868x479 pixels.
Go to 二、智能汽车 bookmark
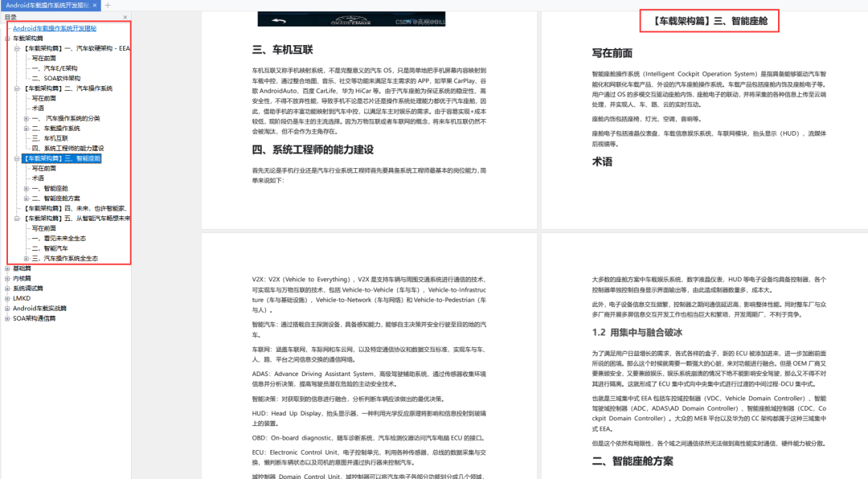click(50, 248)
